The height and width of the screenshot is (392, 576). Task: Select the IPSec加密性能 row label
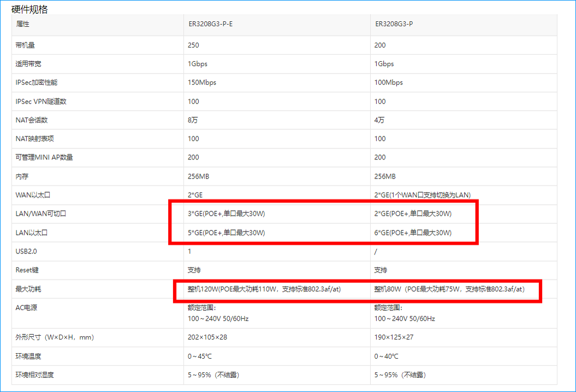click(37, 82)
